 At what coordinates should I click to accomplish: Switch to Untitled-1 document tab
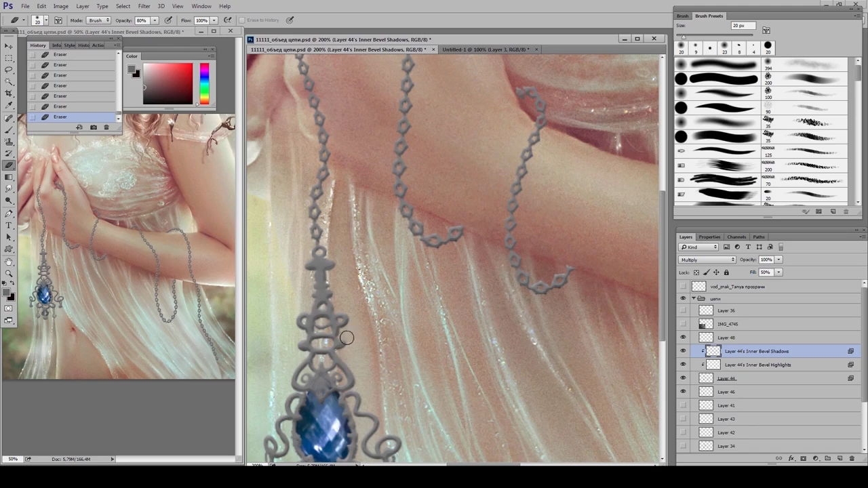tap(485, 49)
